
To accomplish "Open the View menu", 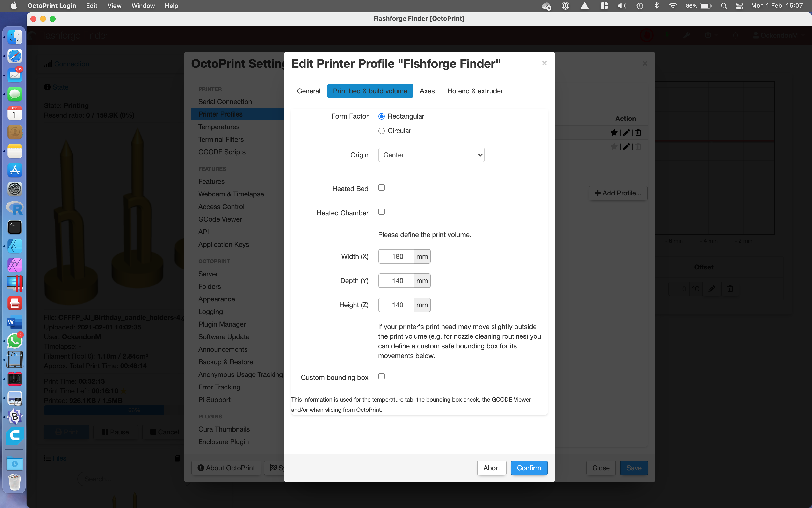I will tap(114, 6).
